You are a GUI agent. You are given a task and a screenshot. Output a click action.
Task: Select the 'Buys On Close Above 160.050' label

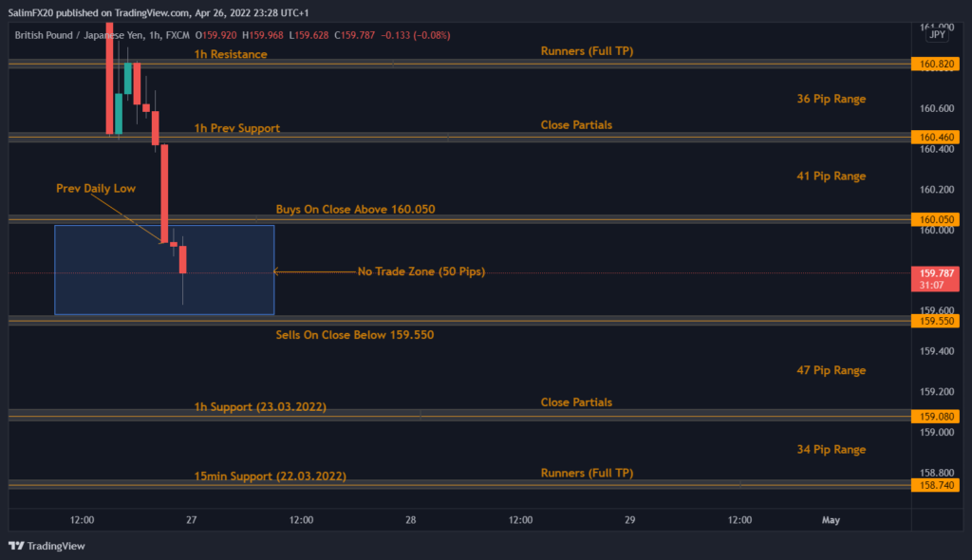click(355, 209)
